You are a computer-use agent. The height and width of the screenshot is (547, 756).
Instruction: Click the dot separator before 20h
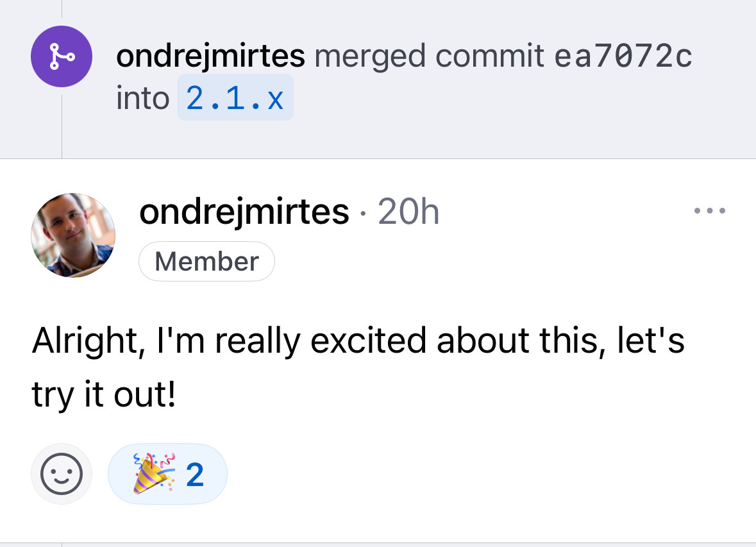(363, 213)
